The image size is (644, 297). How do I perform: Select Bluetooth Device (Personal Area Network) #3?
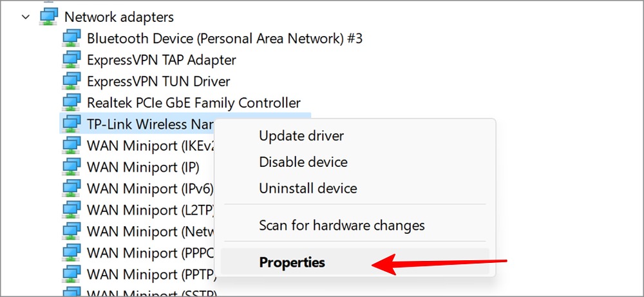[225, 39]
